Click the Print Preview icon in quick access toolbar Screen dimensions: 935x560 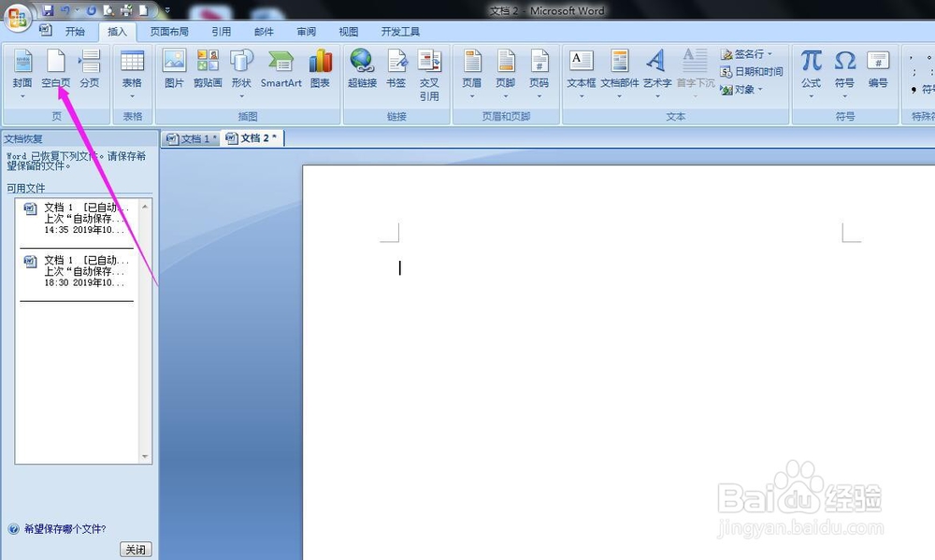[108, 10]
